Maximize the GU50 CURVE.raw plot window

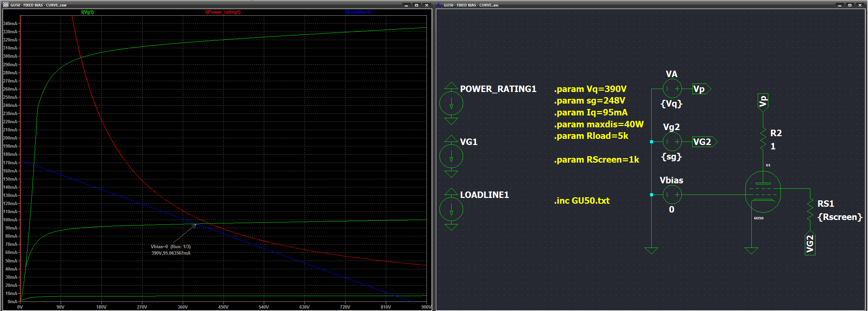click(416, 5)
